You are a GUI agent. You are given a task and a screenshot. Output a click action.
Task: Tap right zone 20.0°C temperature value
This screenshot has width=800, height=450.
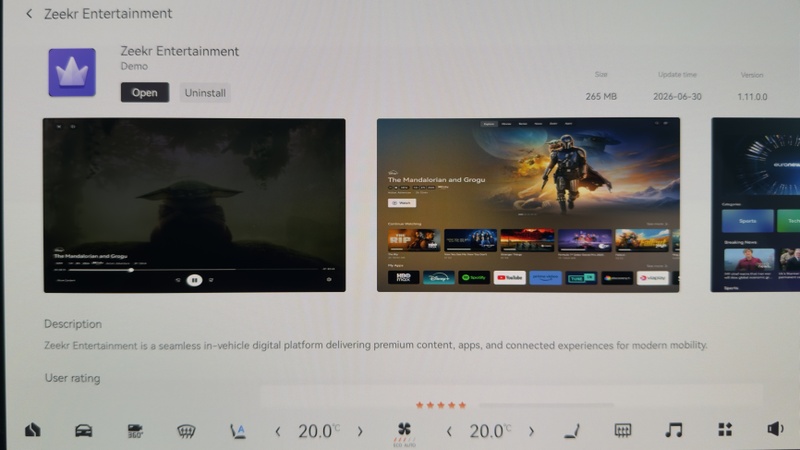tap(490, 431)
